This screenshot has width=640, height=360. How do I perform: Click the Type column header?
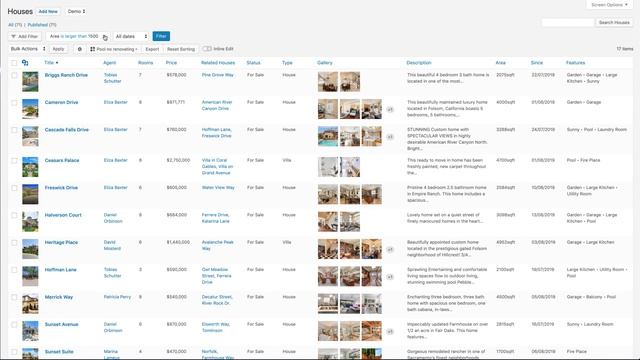(x=287, y=63)
